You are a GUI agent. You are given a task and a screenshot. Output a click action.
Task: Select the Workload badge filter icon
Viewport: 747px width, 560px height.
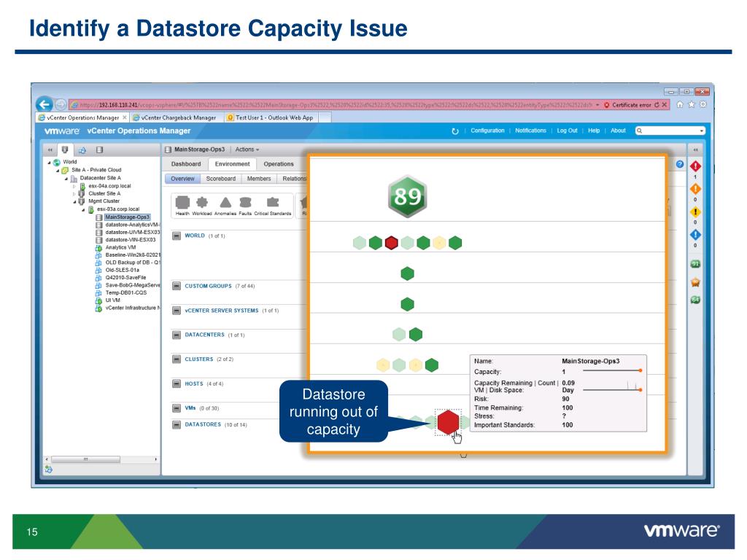click(x=202, y=203)
